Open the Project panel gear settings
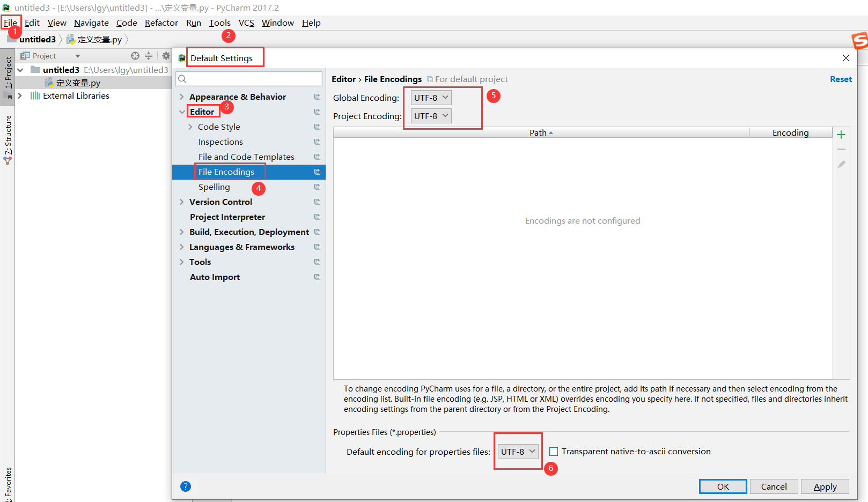Screen dimensions: 868x502 click(x=166, y=56)
